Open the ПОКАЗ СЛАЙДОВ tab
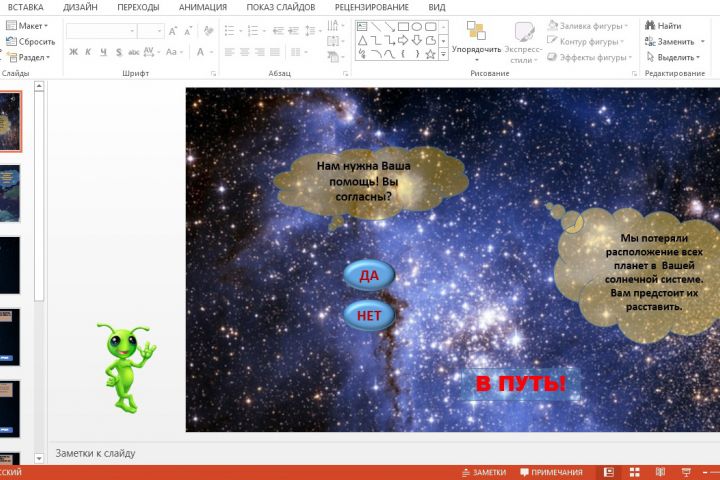This screenshot has width=720, height=480. coord(281,7)
